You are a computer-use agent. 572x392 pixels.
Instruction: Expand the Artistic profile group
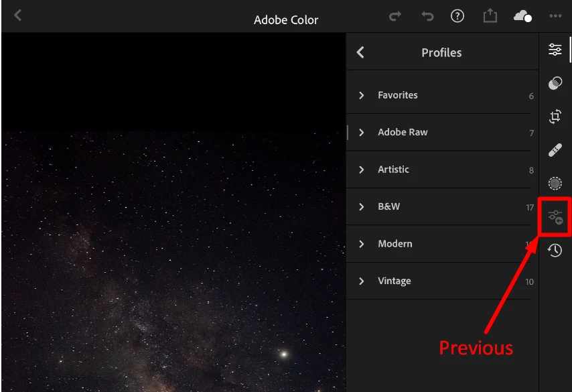[x=361, y=170]
